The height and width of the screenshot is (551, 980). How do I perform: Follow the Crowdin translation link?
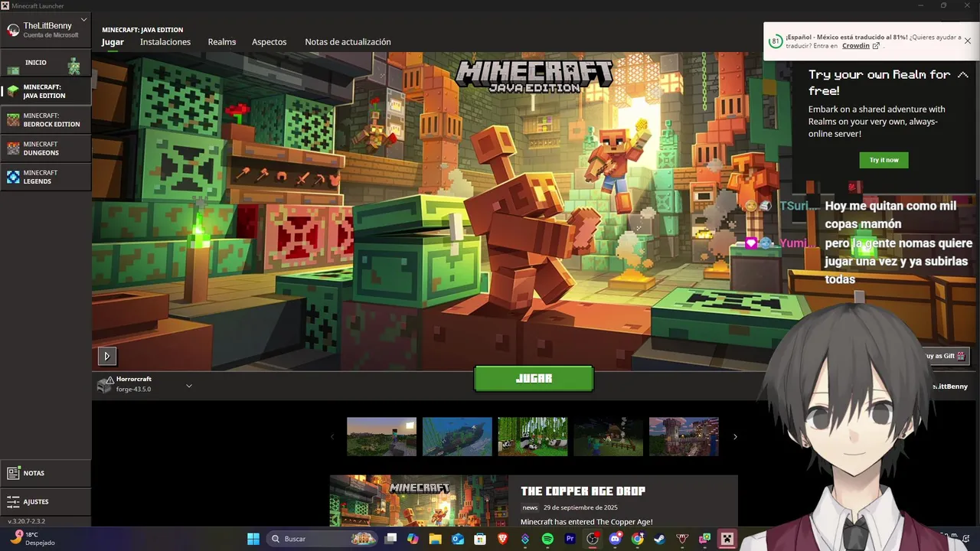[x=856, y=46]
